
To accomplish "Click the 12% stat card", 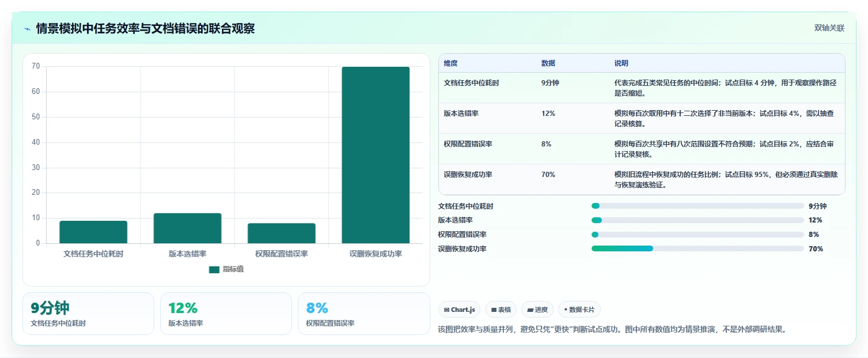I will (x=226, y=314).
